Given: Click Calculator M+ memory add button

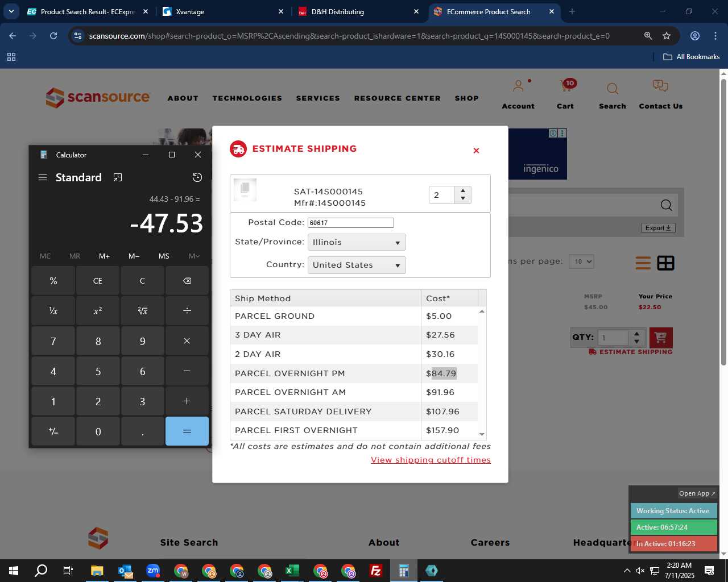Looking at the screenshot, I should (x=104, y=256).
